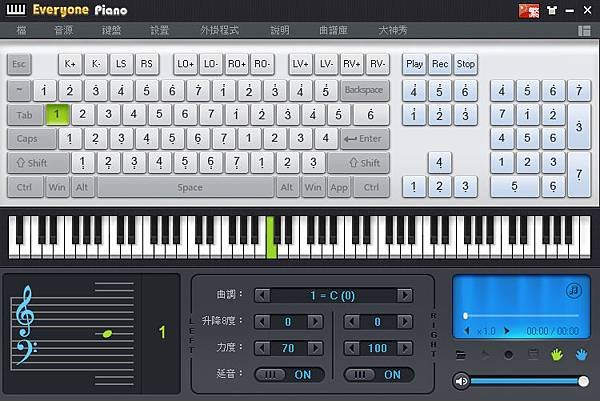This screenshot has height=401, width=600.
Task: Increase right hand octave value
Action: [405, 322]
